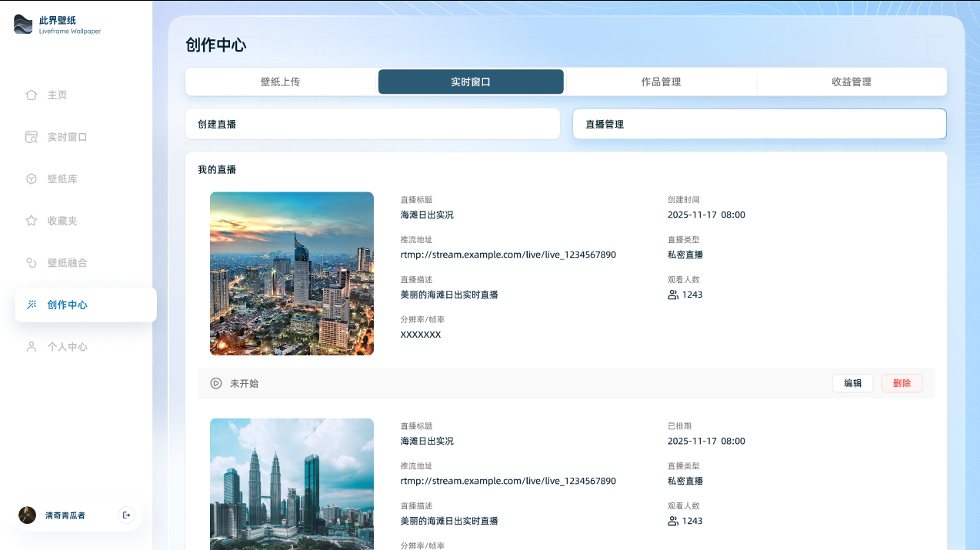Viewport: 980px width, 550px height.
Task: Click the red 删除 button
Action: (902, 383)
